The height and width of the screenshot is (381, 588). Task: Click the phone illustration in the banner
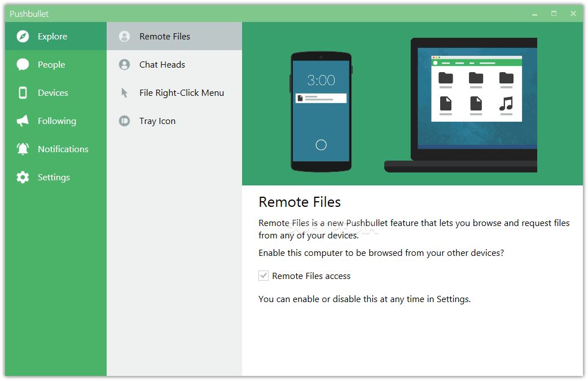[x=321, y=112]
